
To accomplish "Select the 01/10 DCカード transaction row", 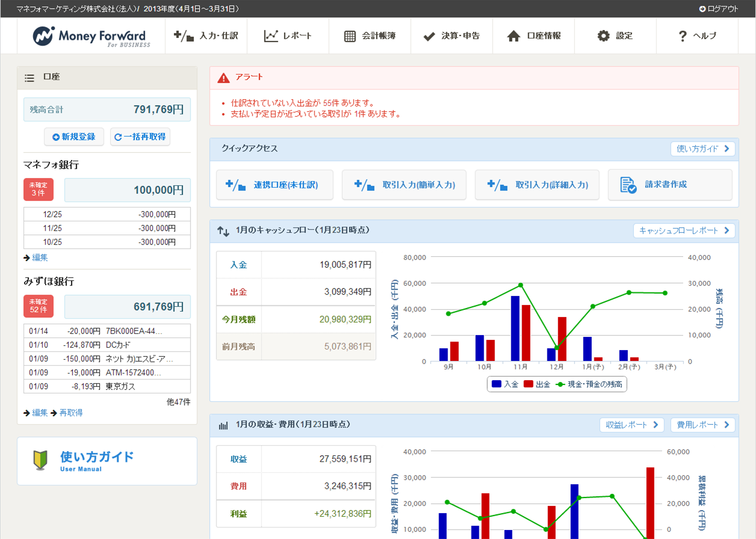I will [107, 345].
